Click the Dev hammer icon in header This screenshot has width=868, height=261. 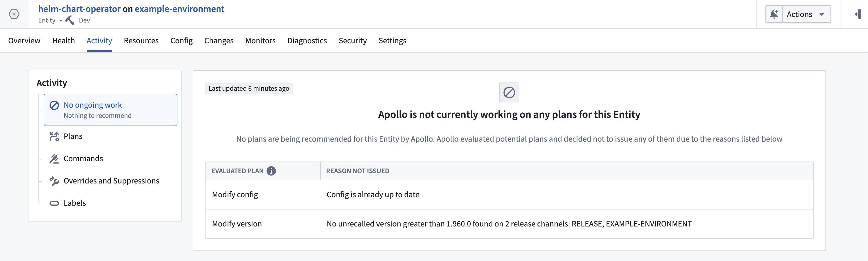(x=69, y=20)
